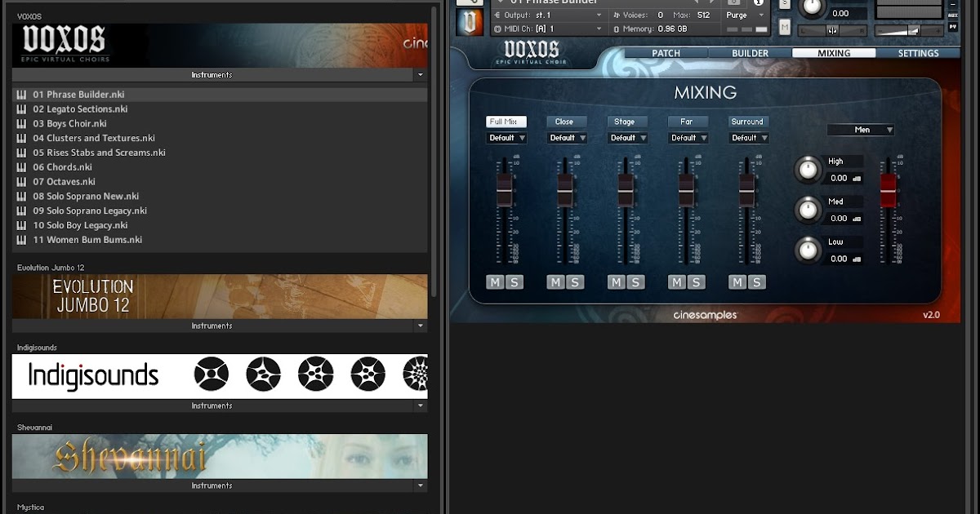The height and width of the screenshot is (514, 980).
Task: Click the Med EQ knob
Action: click(808, 210)
